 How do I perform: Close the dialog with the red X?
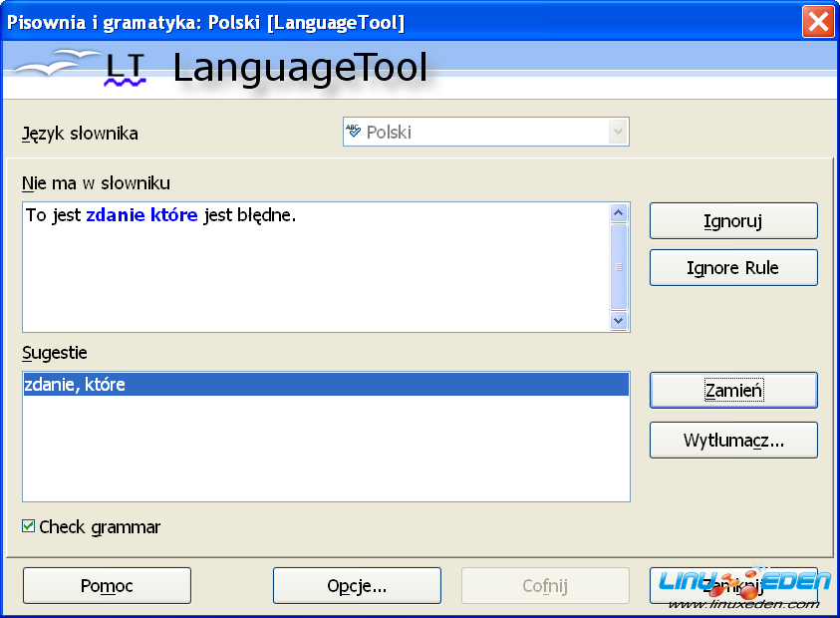point(818,22)
